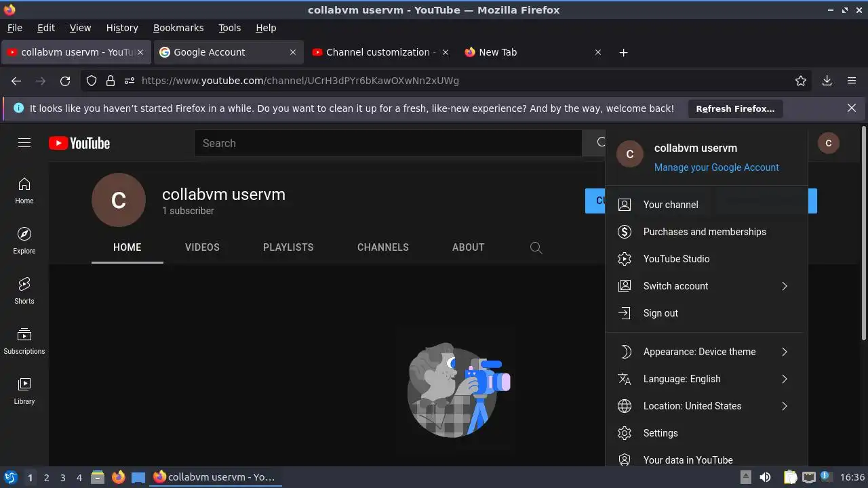The height and width of the screenshot is (488, 868).
Task: Open Subscriptions in the sidebar
Action: 24,342
